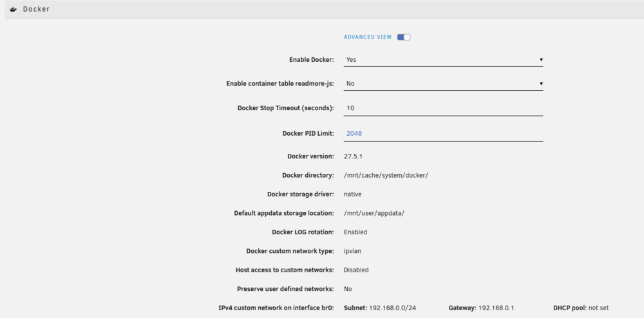Viewport: 644px width, 318px height.
Task: Open the container table readmore-js dropdown
Action: (x=443, y=84)
